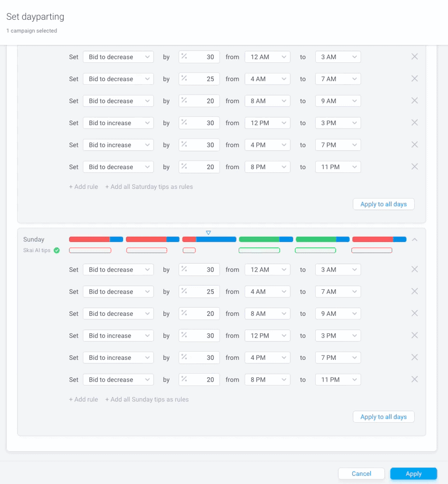
Task: Remove Saturday's 4 PM bid increase rule
Action: pos(414,144)
